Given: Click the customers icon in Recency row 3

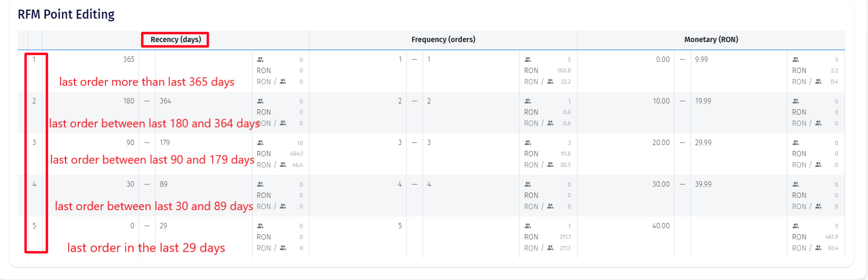Looking at the screenshot, I should (x=260, y=143).
